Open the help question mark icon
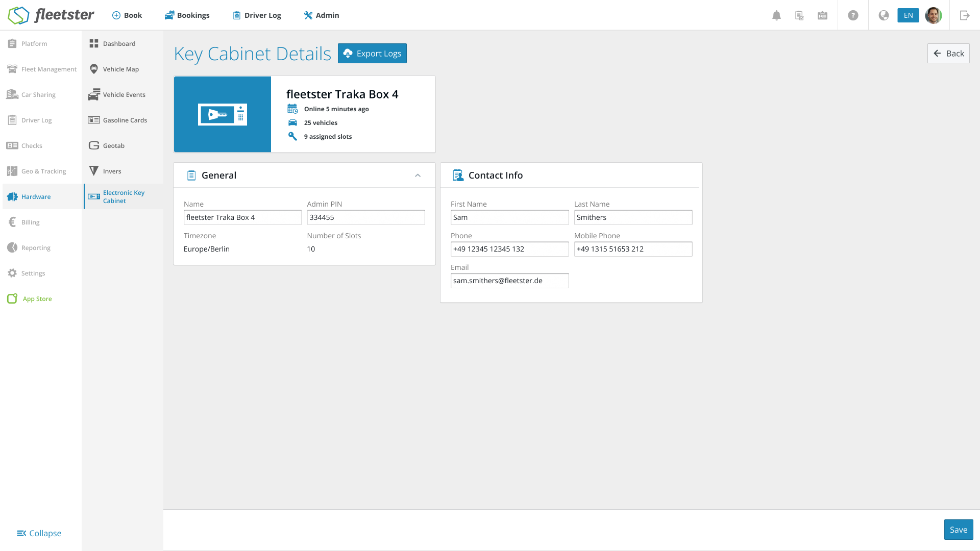Screen dimensions: 980x551 (x=853, y=15)
